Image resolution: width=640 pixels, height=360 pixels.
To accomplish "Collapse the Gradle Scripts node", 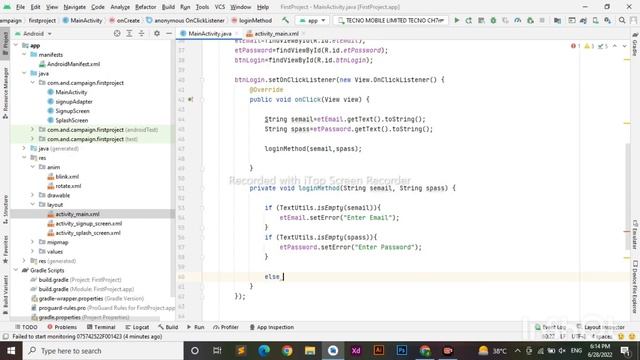I will tap(16, 270).
